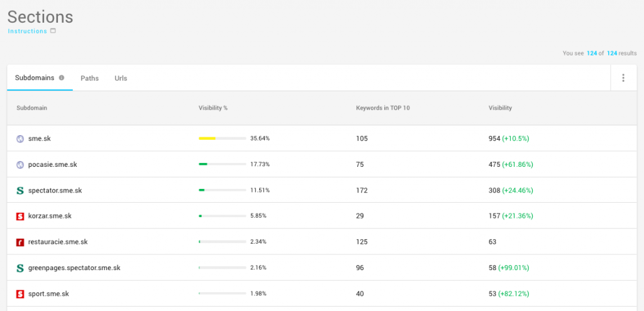Viewport: 644px width, 311px height.
Task: Click the keywords count 125
Action: [362, 242]
